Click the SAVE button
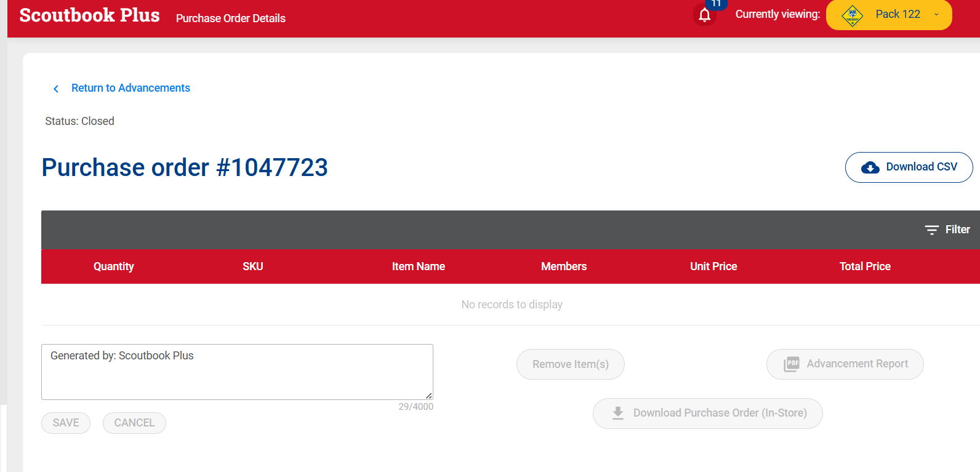 pyautogui.click(x=66, y=423)
